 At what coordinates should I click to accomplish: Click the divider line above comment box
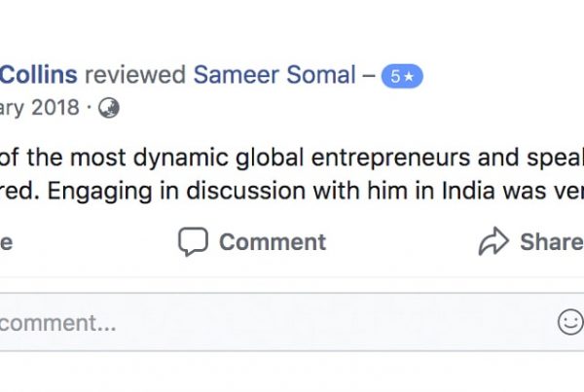292,277
